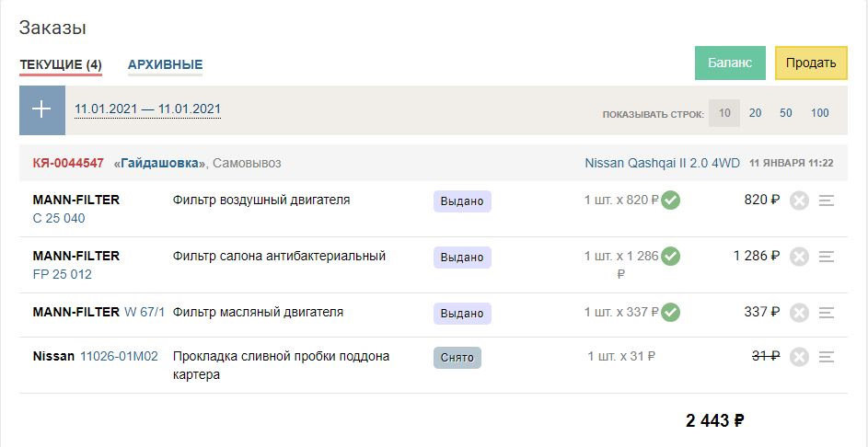The width and height of the screenshot is (868, 447).
Task: Open menu for the 11026-01M02 row
Action: [826, 358]
